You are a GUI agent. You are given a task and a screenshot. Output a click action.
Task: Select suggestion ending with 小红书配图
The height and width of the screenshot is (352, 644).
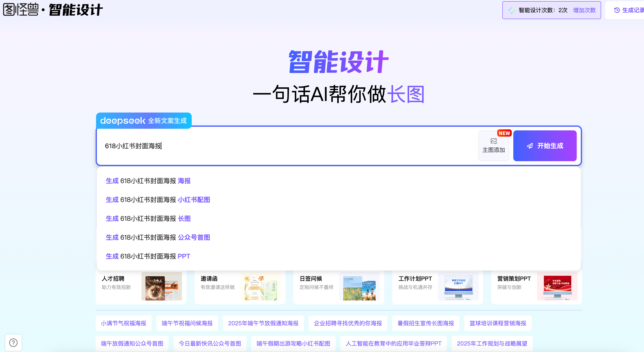[158, 200]
